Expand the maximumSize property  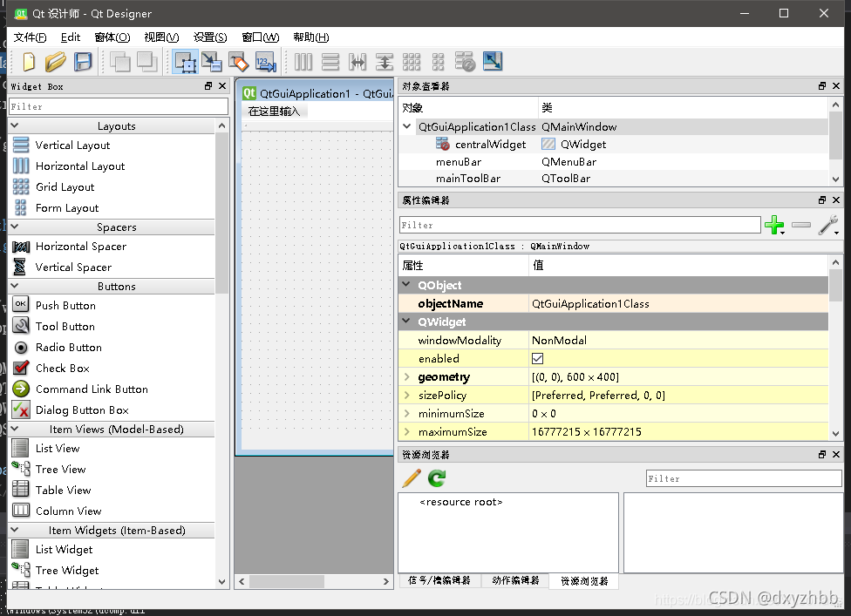(x=406, y=431)
